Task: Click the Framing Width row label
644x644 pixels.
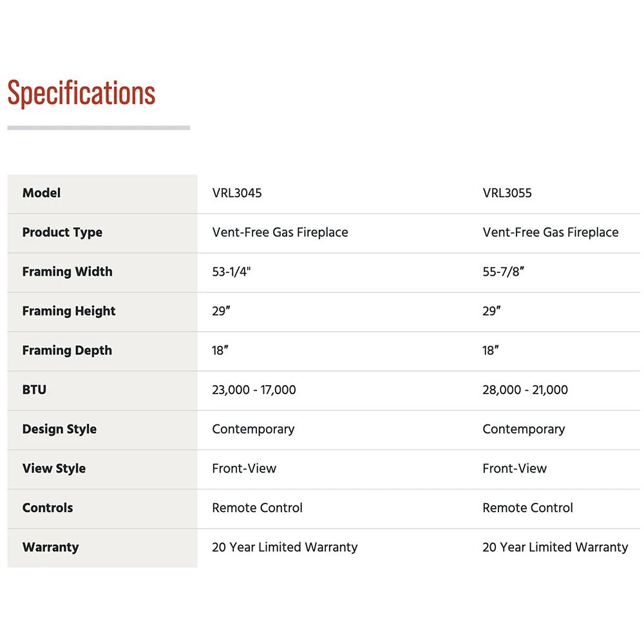Action: [x=67, y=272]
